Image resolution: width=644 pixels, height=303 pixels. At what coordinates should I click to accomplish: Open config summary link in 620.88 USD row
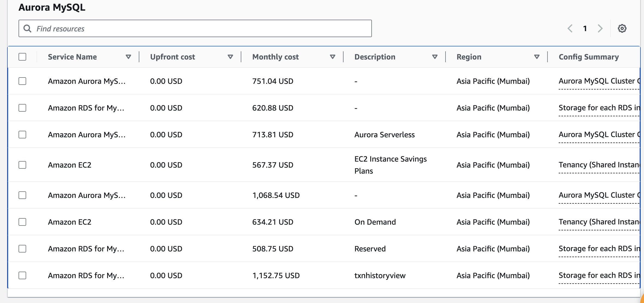[599, 108]
